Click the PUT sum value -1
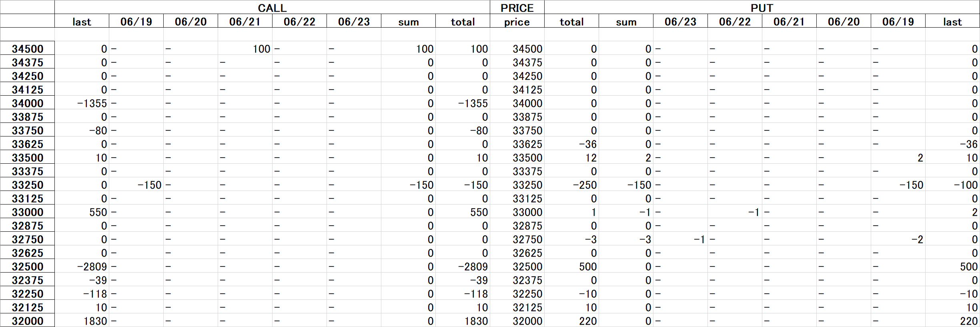The width and height of the screenshot is (980, 327). [x=626, y=212]
